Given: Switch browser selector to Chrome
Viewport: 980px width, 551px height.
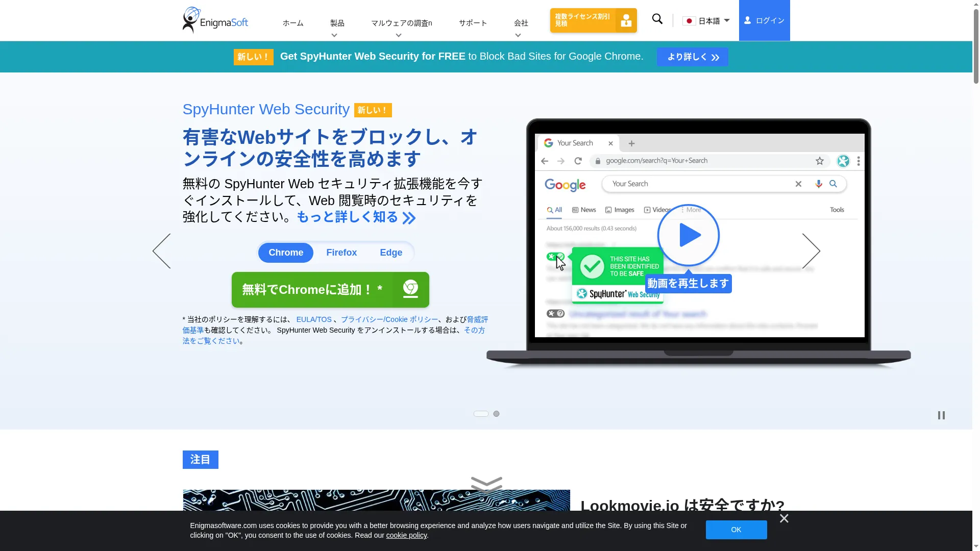Looking at the screenshot, I should (286, 253).
